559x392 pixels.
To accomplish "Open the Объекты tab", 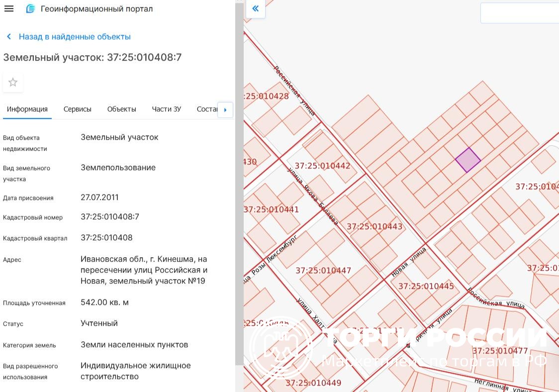I will click(121, 109).
